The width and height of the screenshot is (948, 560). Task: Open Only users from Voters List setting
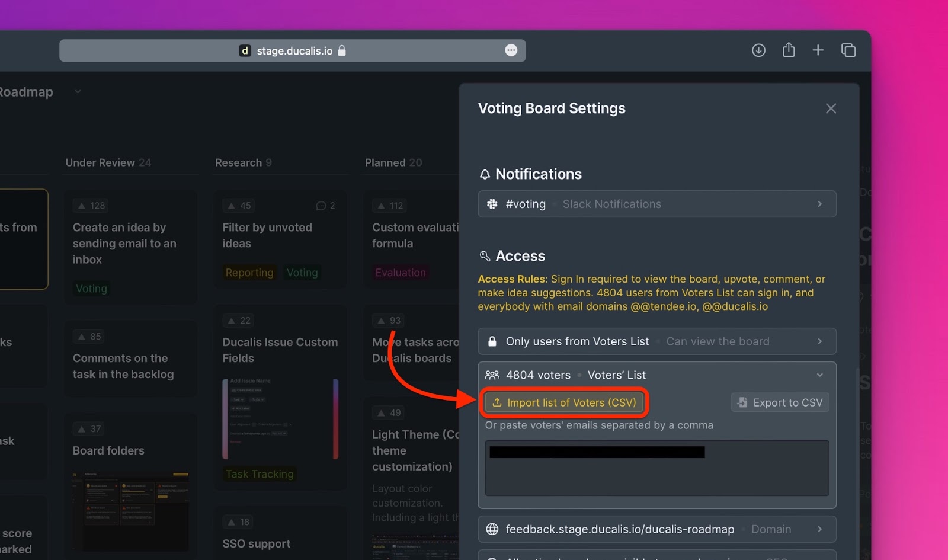(x=657, y=341)
